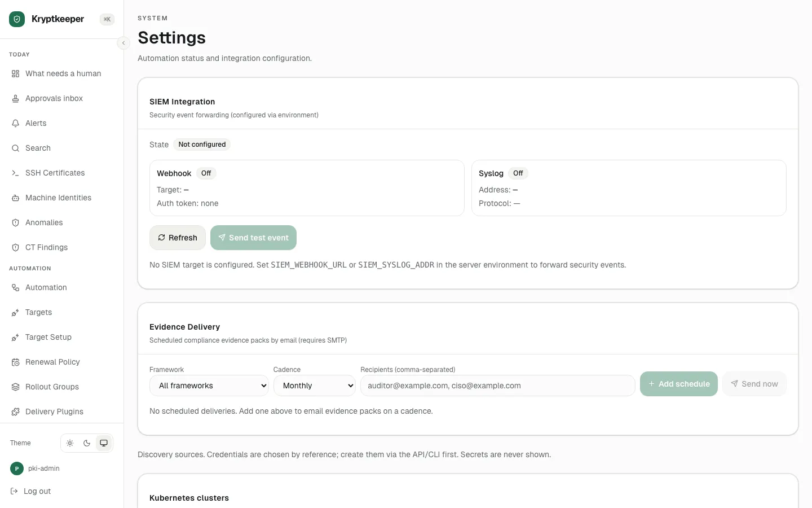
Task: Click the Automation workflow icon
Action: (x=15, y=288)
